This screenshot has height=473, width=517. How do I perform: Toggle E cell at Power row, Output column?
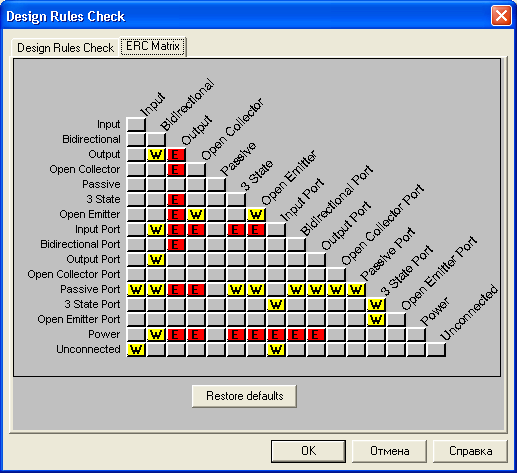coord(176,334)
